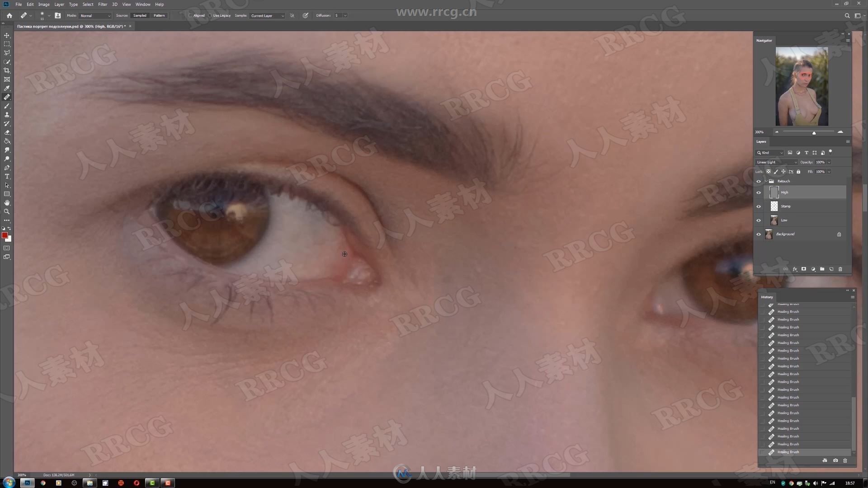Open blend mode dropdown Linear Light
Image resolution: width=868 pixels, height=488 pixels.
tap(777, 162)
